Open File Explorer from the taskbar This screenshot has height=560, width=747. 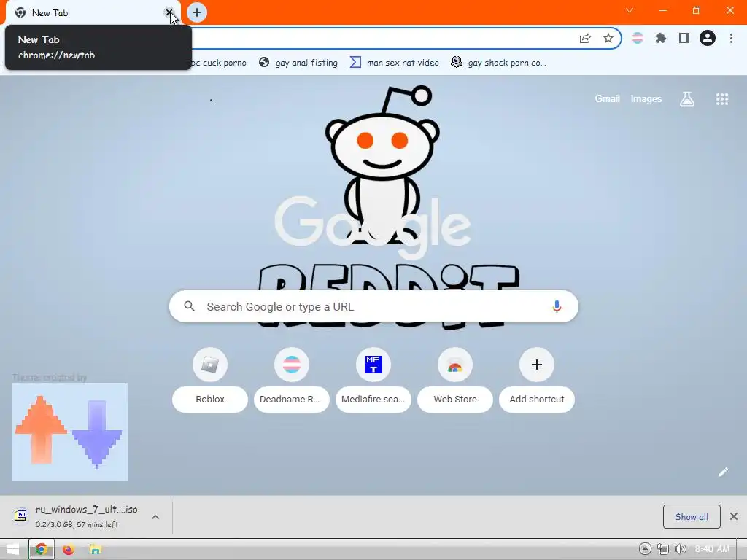pyautogui.click(x=95, y=550)
